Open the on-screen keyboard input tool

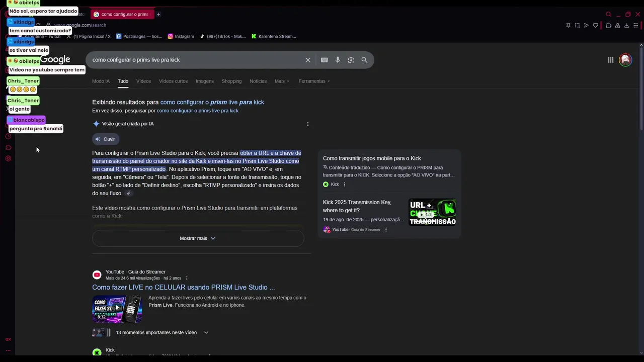click(x=325, y=60)
